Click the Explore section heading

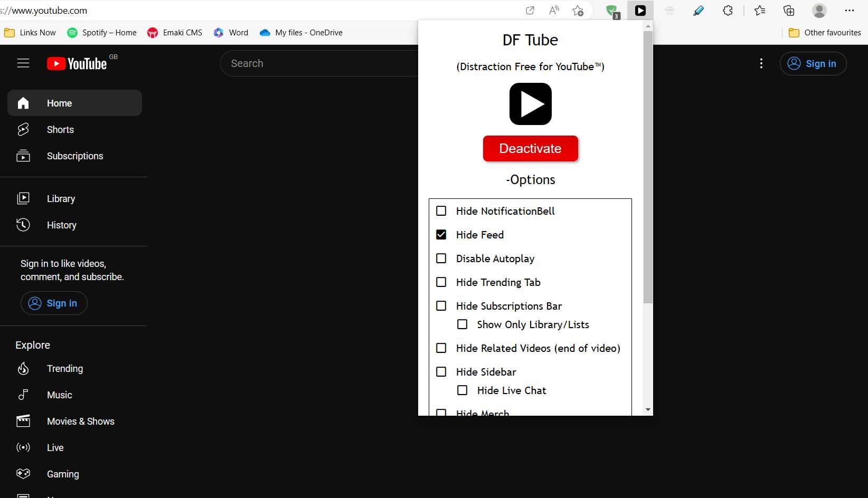click(33, 345)
